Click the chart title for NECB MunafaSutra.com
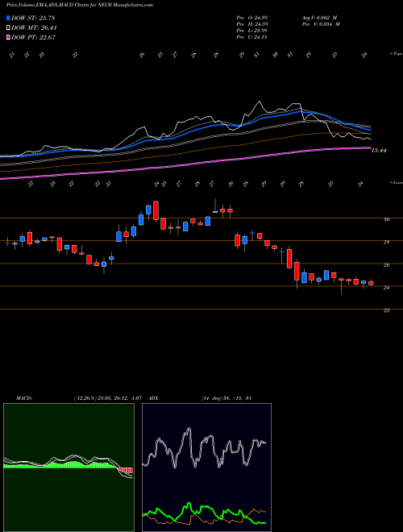The image size is (403, 532). click(x=80, y=5)
